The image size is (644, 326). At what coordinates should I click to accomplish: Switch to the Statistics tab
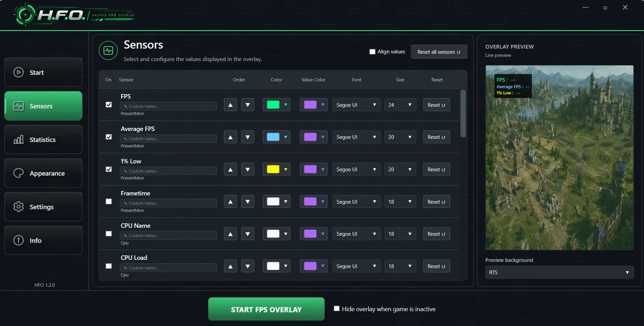(x=43, y=139)
